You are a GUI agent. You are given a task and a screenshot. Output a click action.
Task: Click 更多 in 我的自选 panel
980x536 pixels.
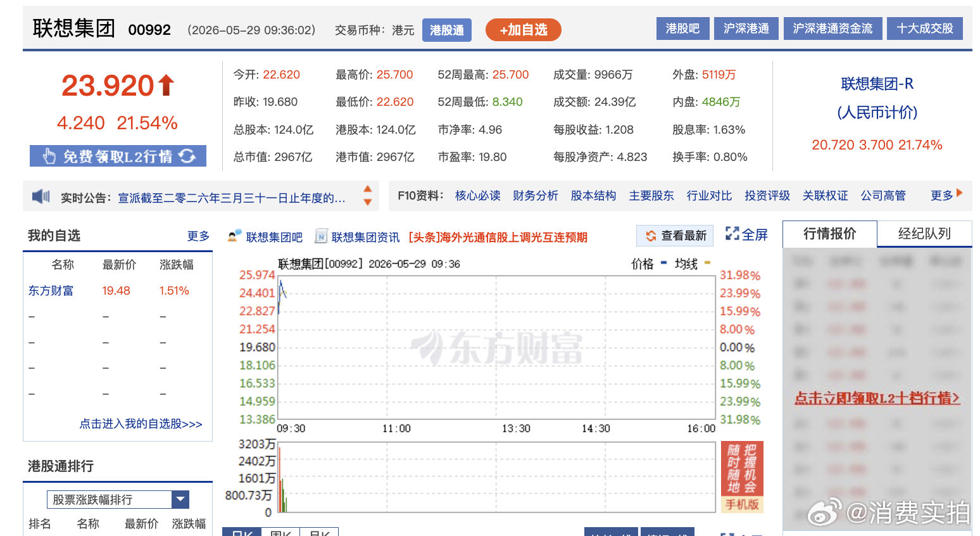(x=198, y=236)
